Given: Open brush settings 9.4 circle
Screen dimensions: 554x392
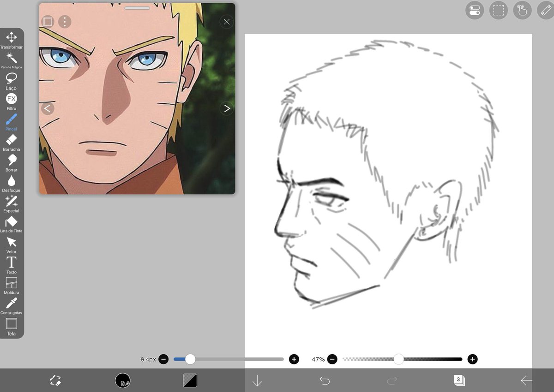Looking at the screenshot, I should (123, 380).
